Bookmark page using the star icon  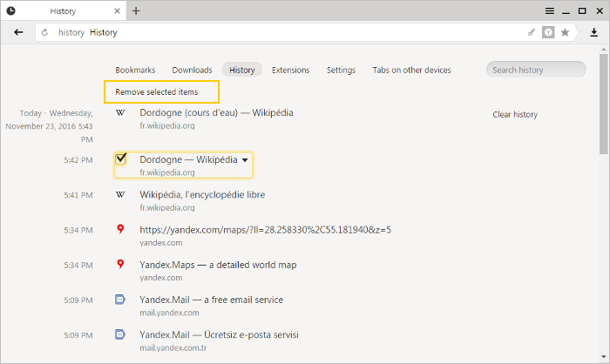(565, 32)
